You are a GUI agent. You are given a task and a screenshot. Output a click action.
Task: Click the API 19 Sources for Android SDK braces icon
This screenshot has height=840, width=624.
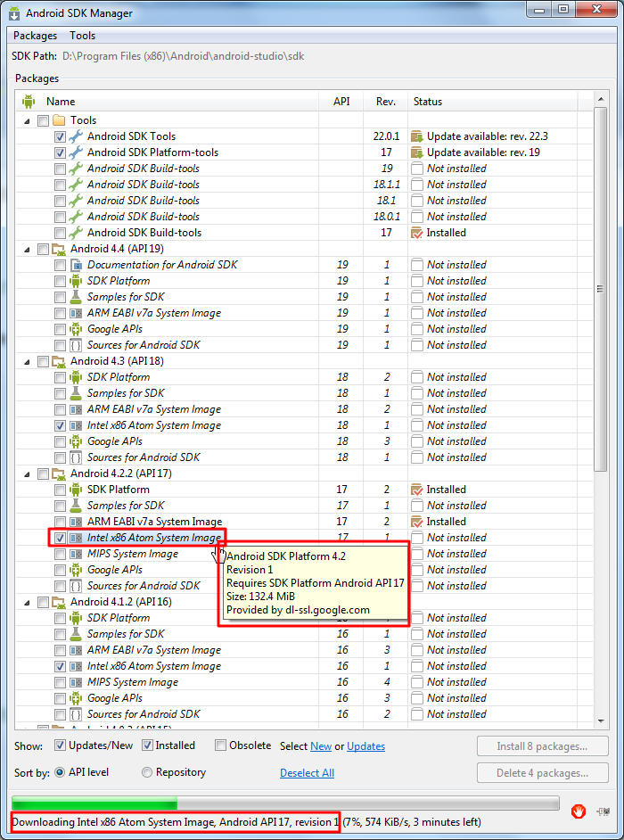[x=76, y=345]
